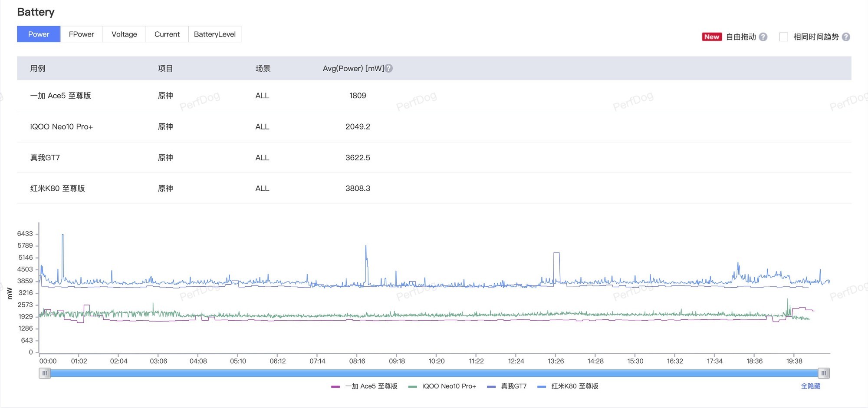Click the 自由拖动 free drag option

741,37
